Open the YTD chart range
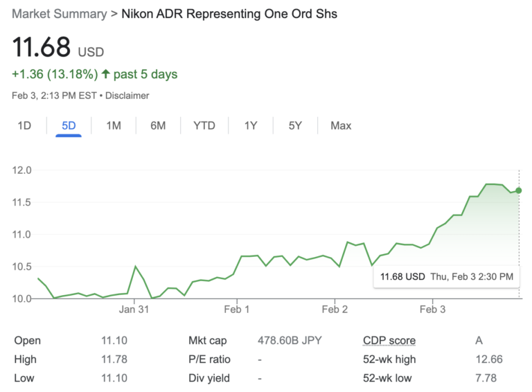 [x=204, y=126]
